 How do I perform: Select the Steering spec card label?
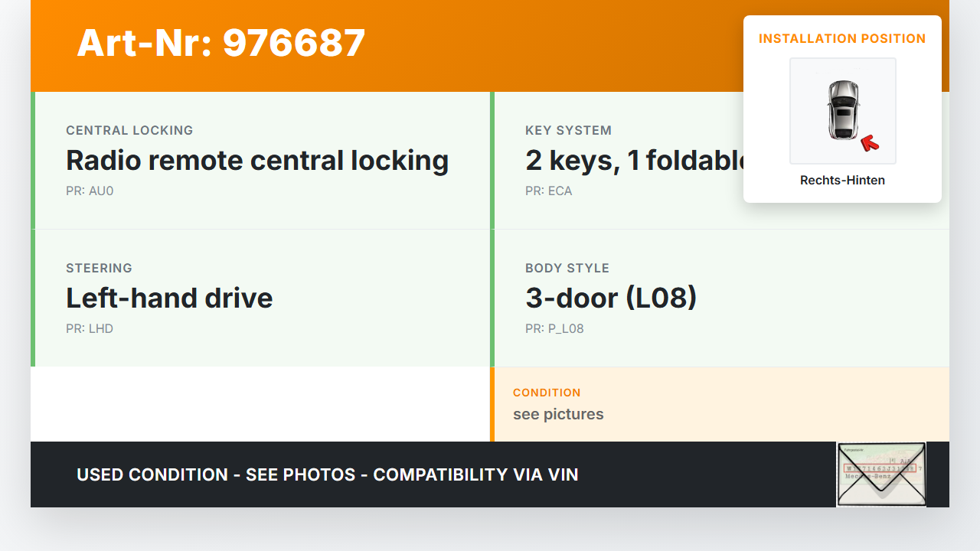pos(99,268)
